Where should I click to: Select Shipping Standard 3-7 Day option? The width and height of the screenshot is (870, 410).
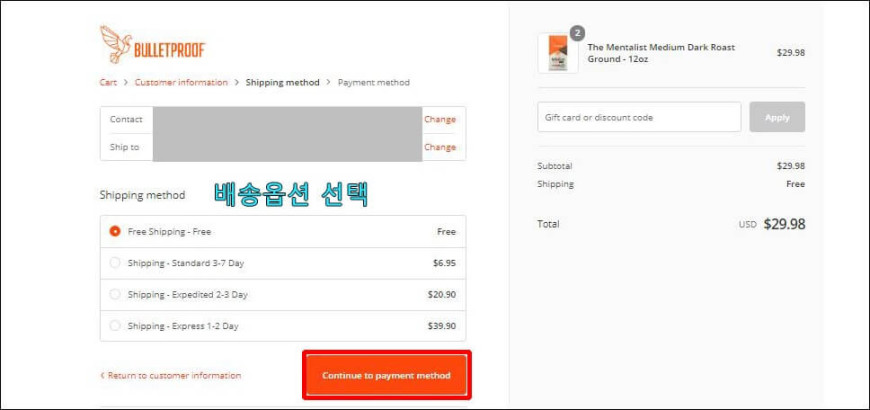click(115, 263)
